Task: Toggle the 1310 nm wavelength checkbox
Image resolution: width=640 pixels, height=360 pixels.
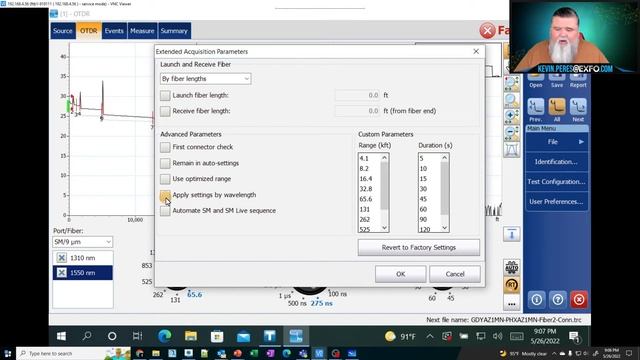Action: (62, 258)
